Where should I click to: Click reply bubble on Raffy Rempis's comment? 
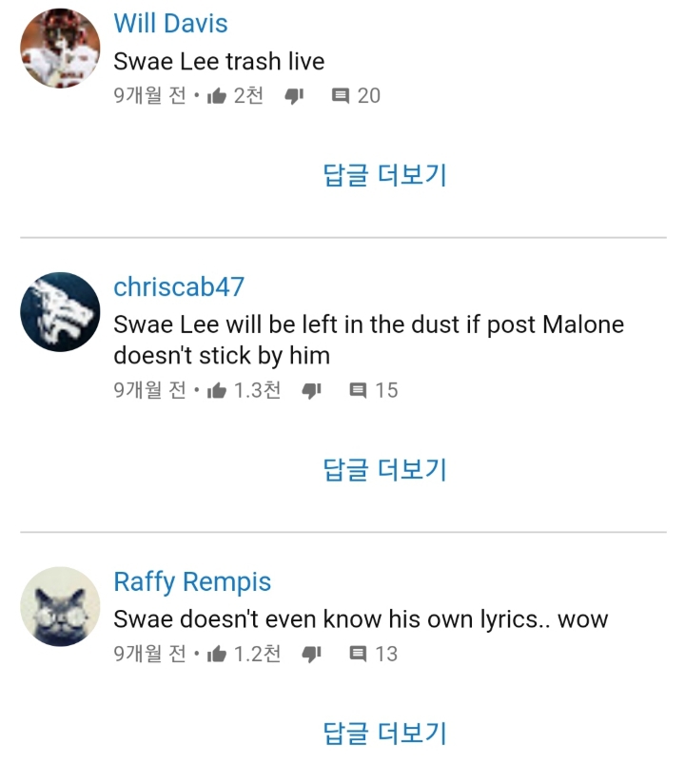click(359, 654)
